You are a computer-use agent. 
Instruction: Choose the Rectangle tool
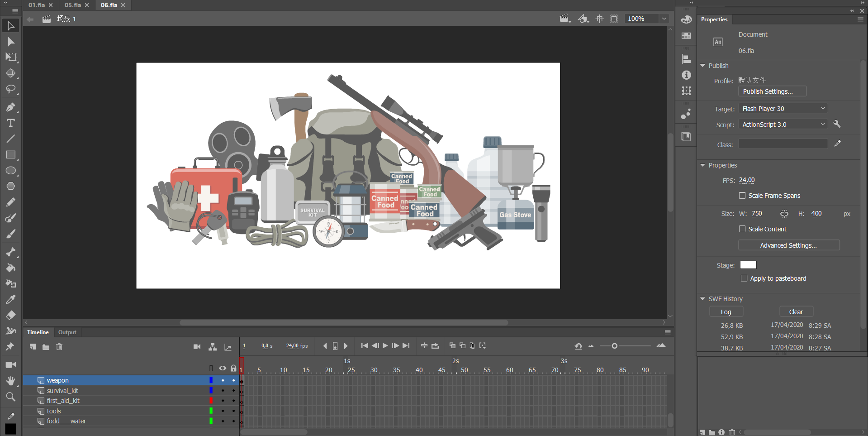pos(10,155)
